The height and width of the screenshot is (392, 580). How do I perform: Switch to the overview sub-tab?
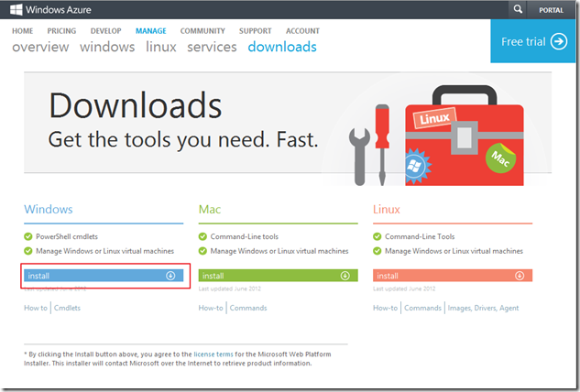[40, 47]
